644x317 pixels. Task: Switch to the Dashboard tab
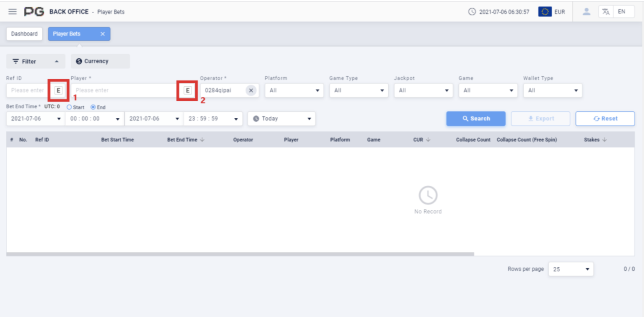24,34
